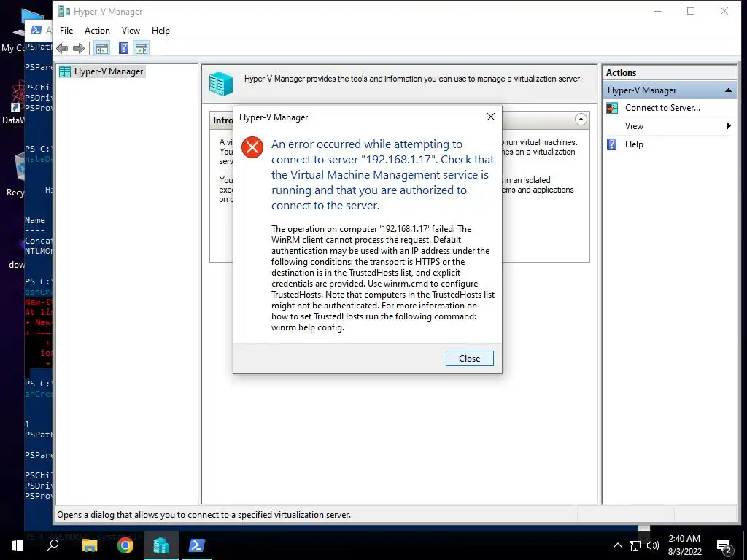The image size is (747, 560).
Task: Open Google Chrome from taskbar
Action: click(125, 545)
